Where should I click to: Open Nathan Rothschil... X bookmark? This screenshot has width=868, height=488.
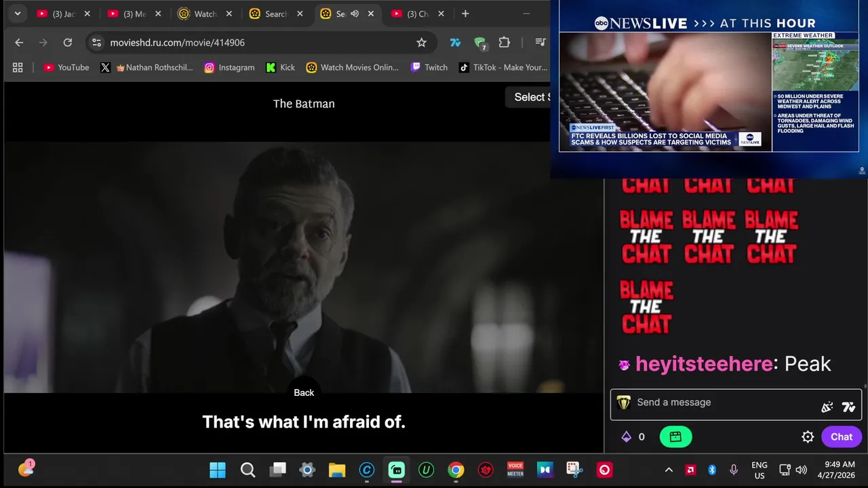click(x=146, y=67)
